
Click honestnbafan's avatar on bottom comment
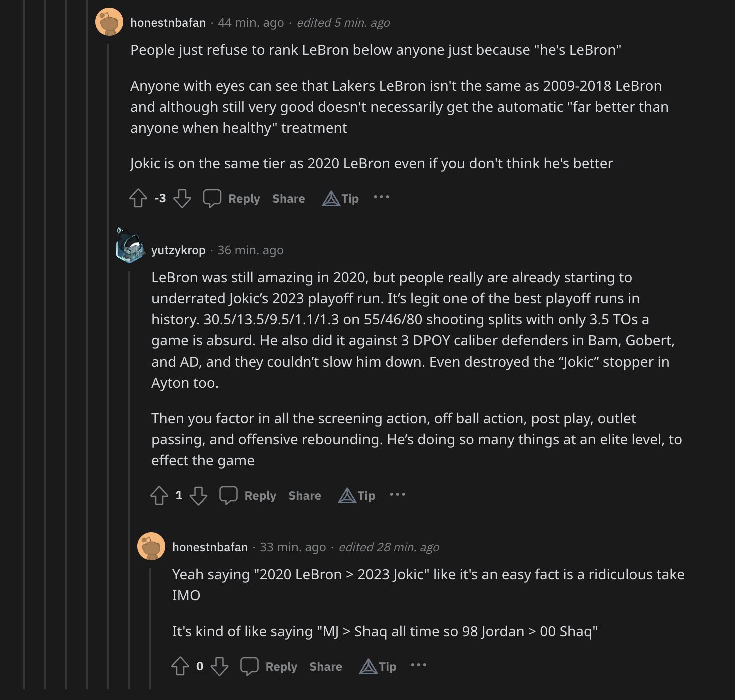click(x=151, y=546)
